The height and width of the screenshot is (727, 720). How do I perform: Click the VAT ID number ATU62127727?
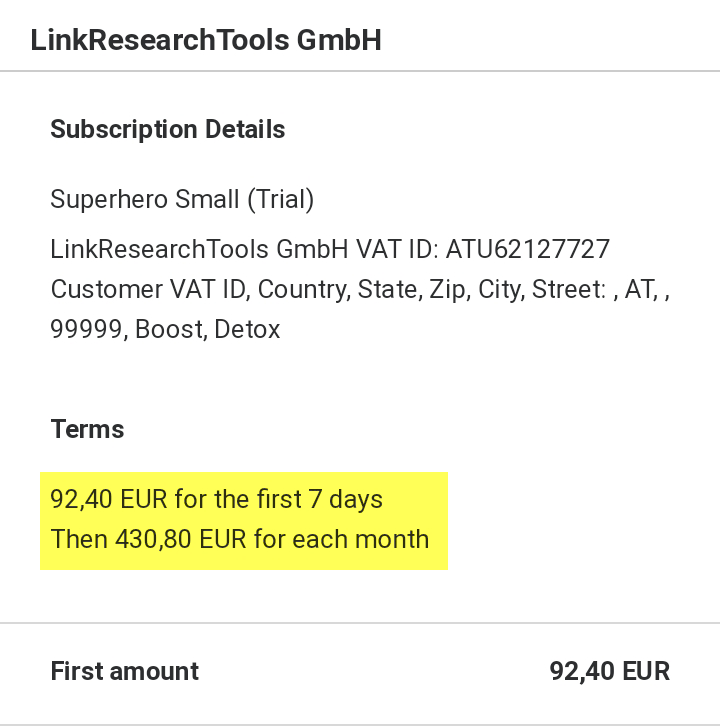point(528,249)
